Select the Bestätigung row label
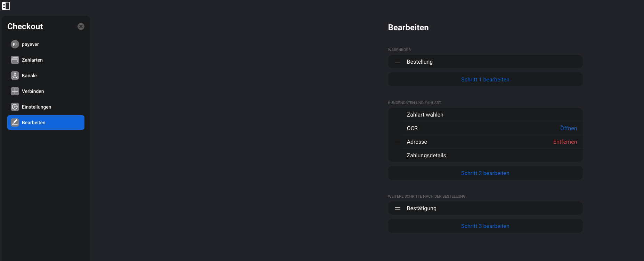 pyautogui.click(x=422, y=208)
